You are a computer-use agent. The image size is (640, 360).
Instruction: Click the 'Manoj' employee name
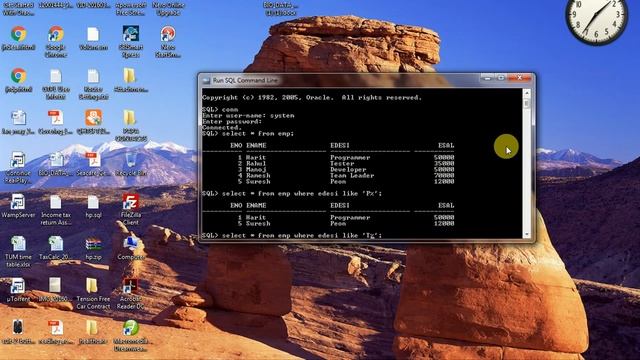coord(256,169)
